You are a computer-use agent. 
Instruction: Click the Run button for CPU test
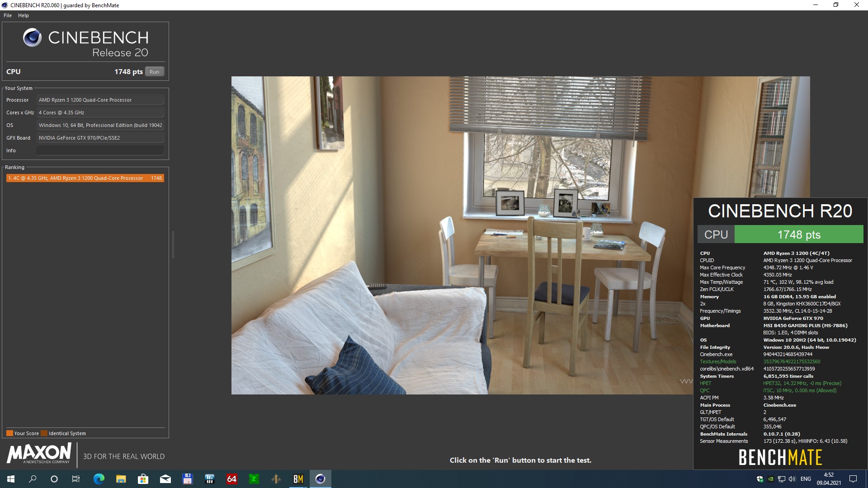(x=154, y=72)
